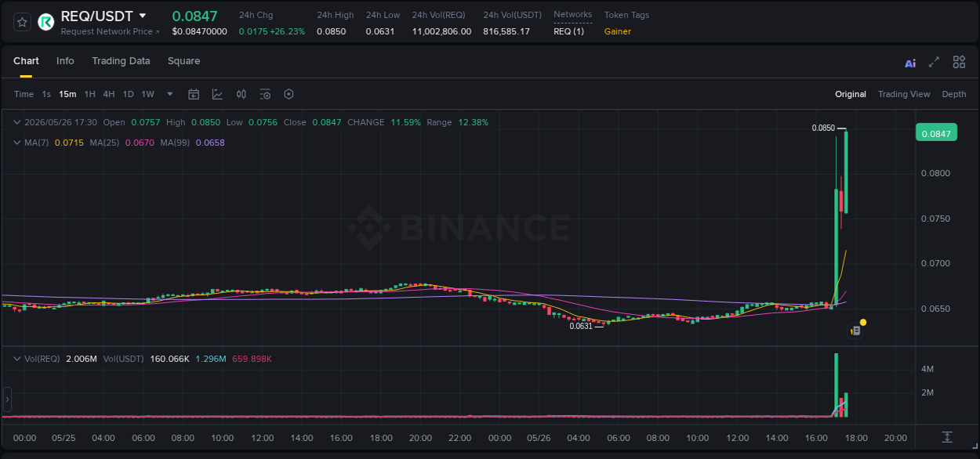Click the Vol(USDT) legend label
Viewport: 980px width, 459px height.
coord(123,359)
